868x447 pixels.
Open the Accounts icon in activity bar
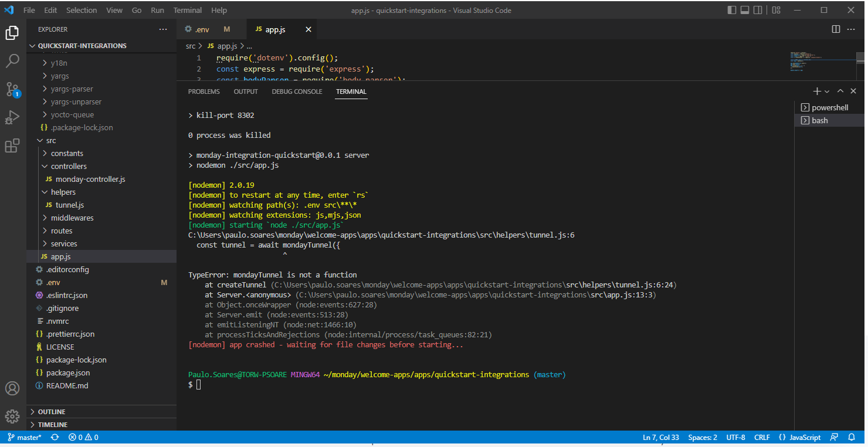[x=12, y=388]
